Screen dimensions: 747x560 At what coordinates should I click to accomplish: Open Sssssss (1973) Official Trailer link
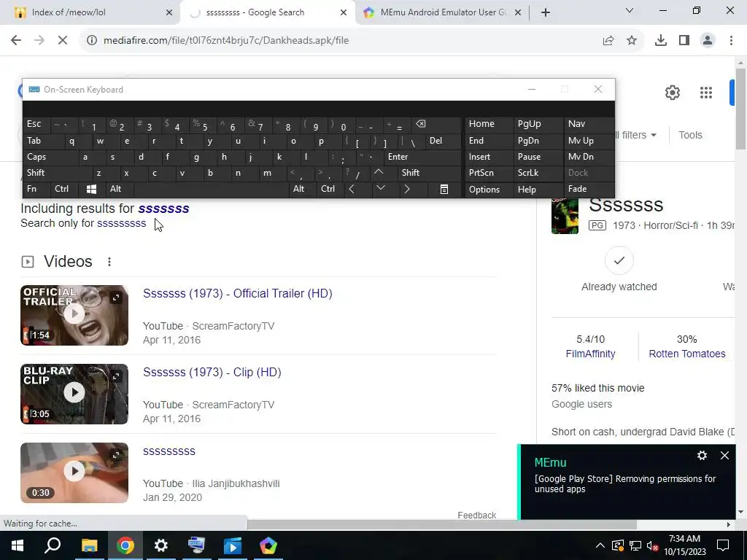[x=237, y=293]
